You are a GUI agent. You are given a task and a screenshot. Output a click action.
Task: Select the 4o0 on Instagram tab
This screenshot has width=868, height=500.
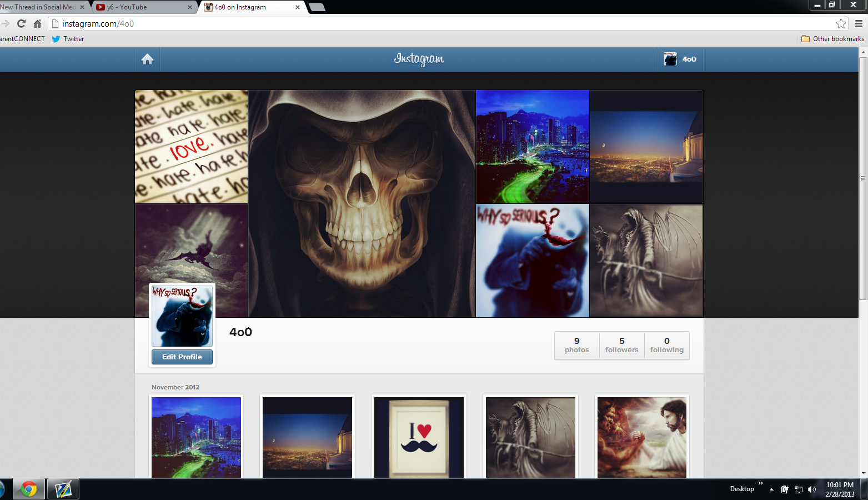pyautogui.click(x=251, y=7)
